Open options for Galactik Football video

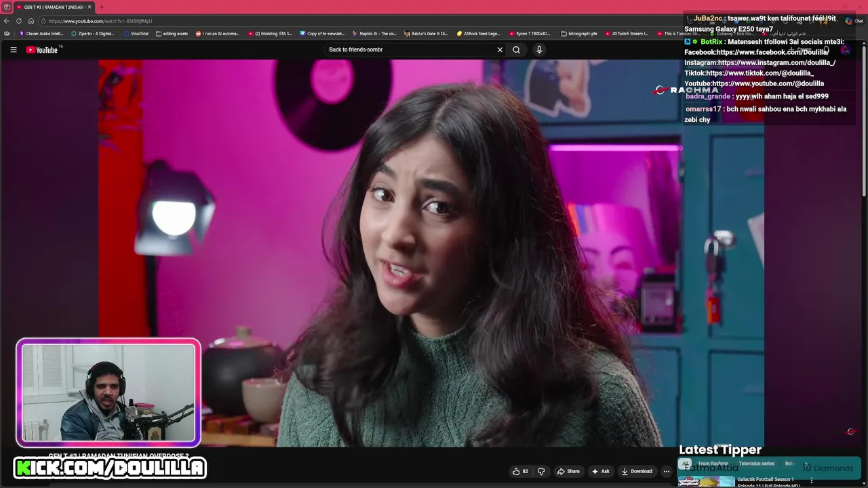pos(811,481)
